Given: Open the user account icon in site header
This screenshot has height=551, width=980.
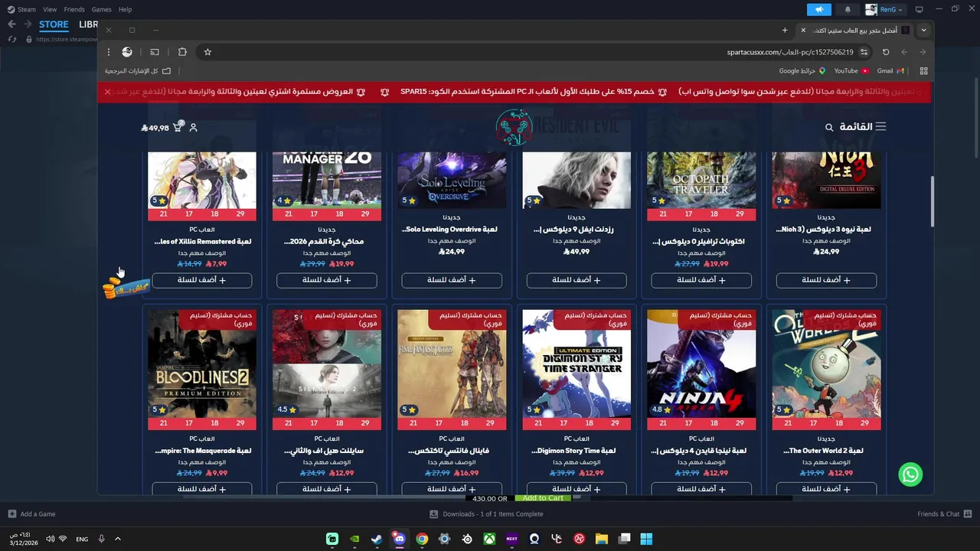Looking at the screenshot, I should [193, 127].
